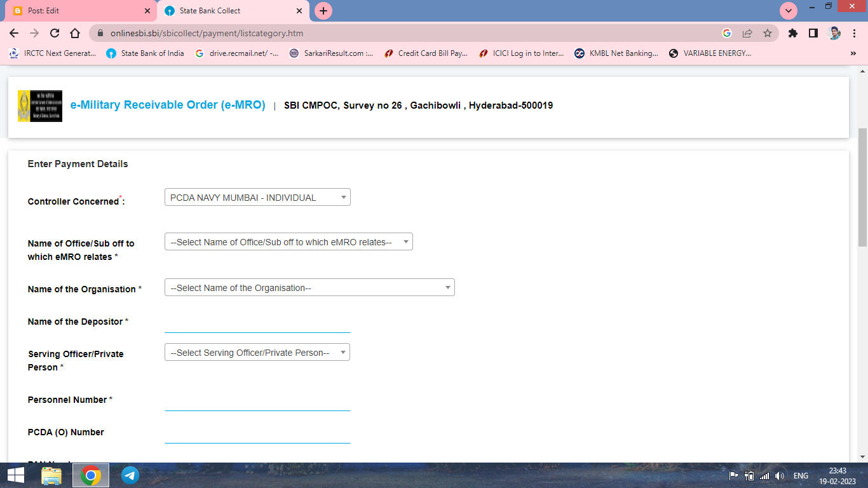Open IRCTC Next Generation bookmark
This screenshot has width=868, height=488.
(x=53, y=53)
